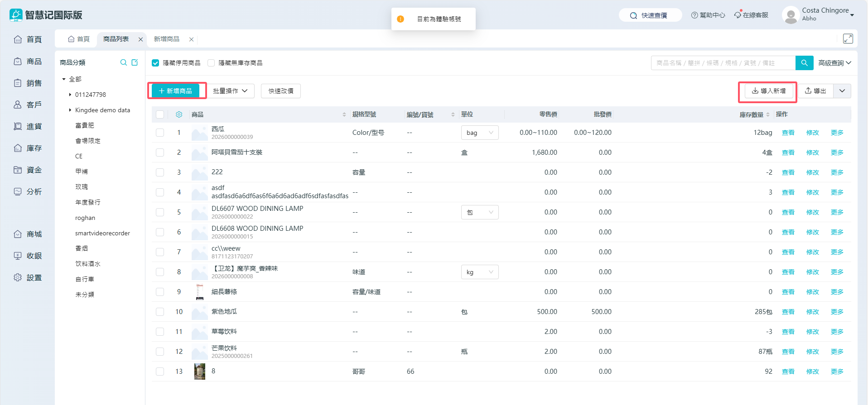Open the 批量操作 dropdown
The height and width of the screenshot is (405, 868).
[230, 91]
